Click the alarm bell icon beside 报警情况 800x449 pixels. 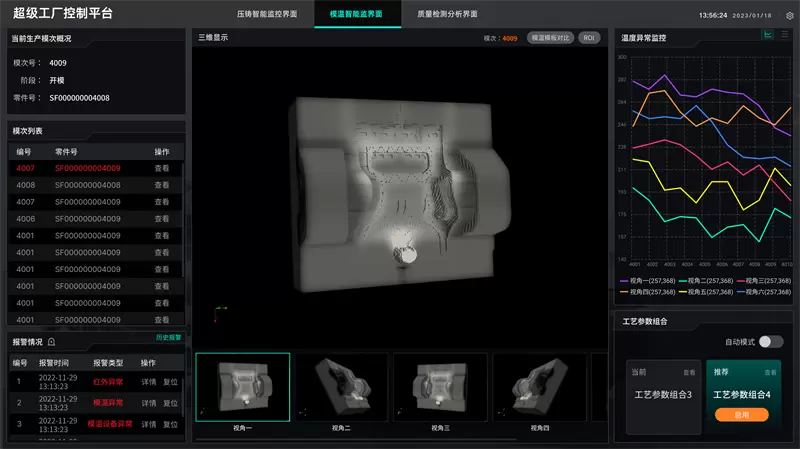point(51,342)
